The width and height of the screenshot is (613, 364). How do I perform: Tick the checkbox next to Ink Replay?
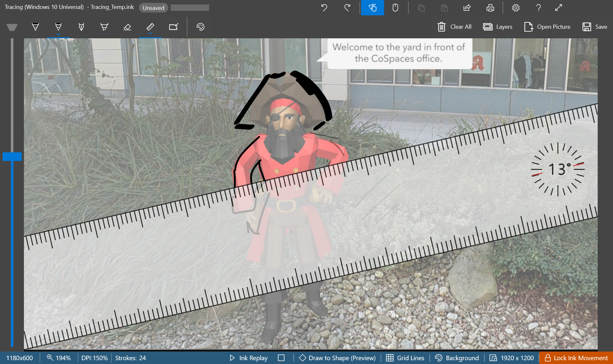[281, 358]
